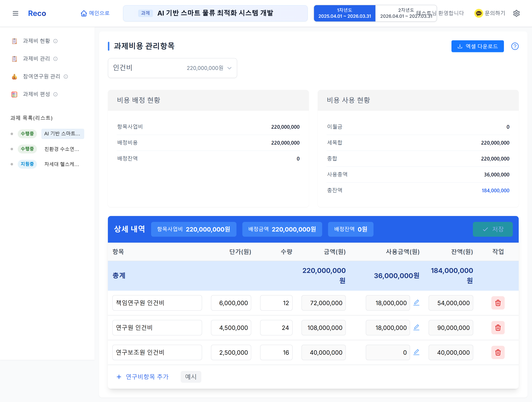Edit used amount for 책임연구원 인건비 pencil

pos(416,303)
